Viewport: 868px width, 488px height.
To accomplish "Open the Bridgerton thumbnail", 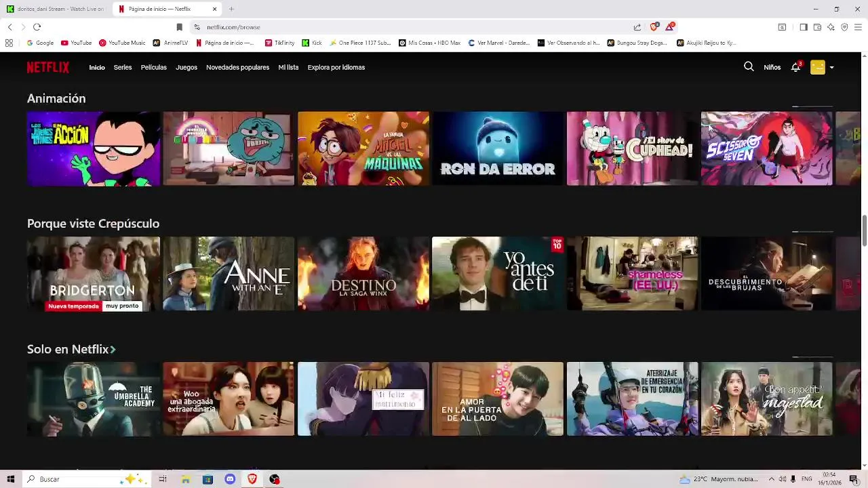I will click(94, 274).
